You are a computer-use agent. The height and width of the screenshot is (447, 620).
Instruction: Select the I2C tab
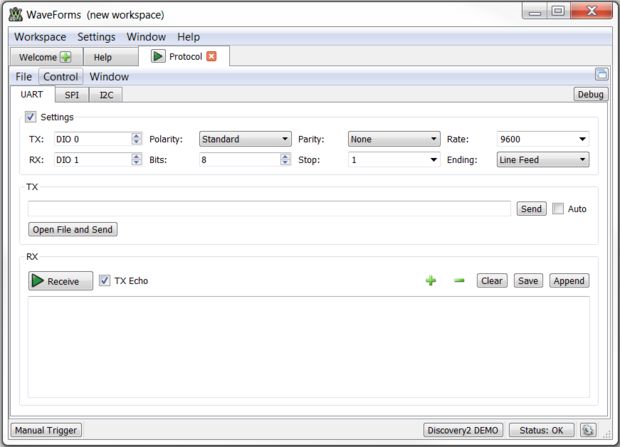[106, 95]
